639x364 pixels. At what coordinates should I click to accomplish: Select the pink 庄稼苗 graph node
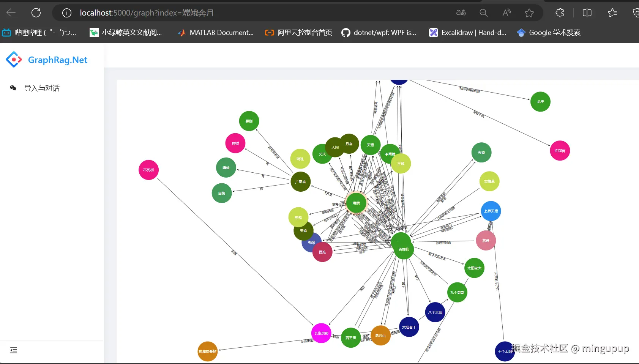(560, 151)
